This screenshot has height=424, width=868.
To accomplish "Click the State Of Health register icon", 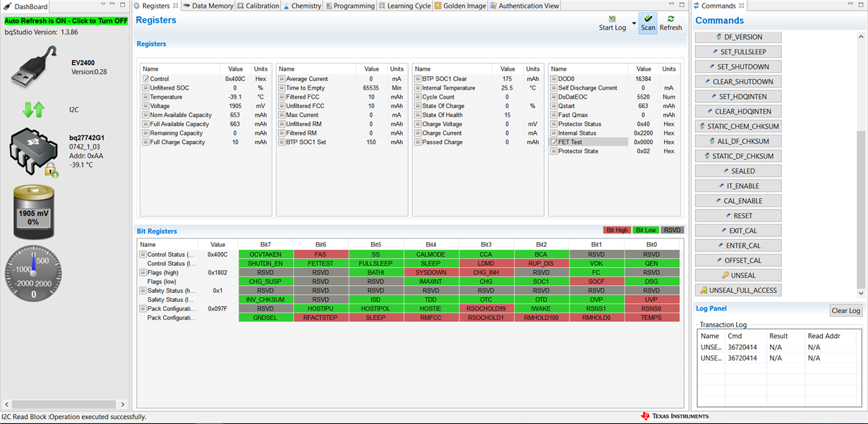I will 418,115.
